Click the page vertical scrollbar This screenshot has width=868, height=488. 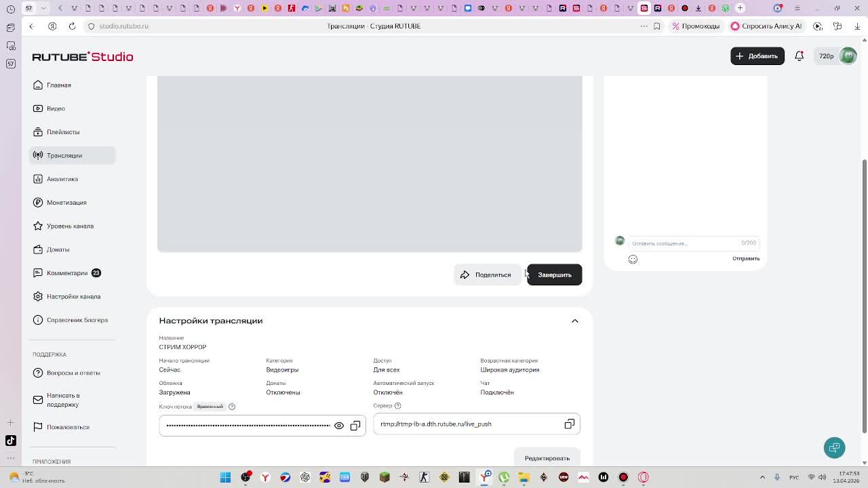[864, 296]
